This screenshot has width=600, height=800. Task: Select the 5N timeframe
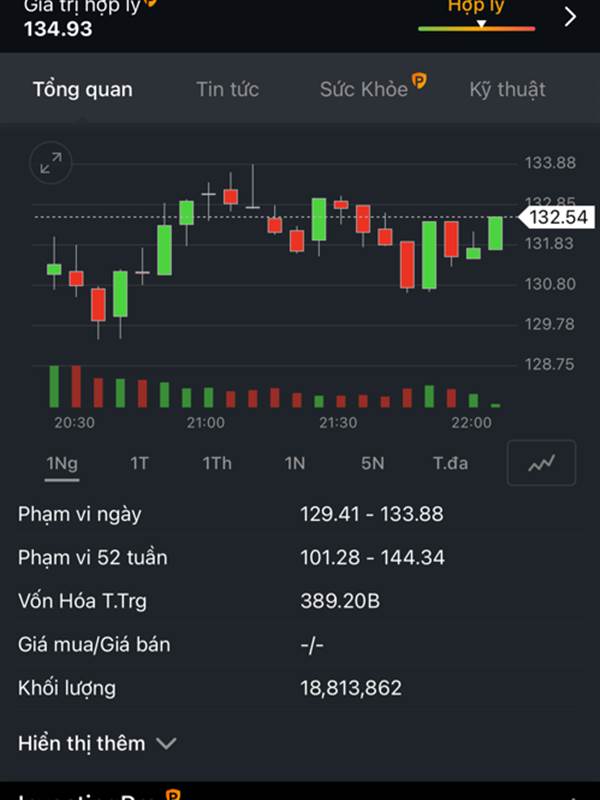coord(372,463)
